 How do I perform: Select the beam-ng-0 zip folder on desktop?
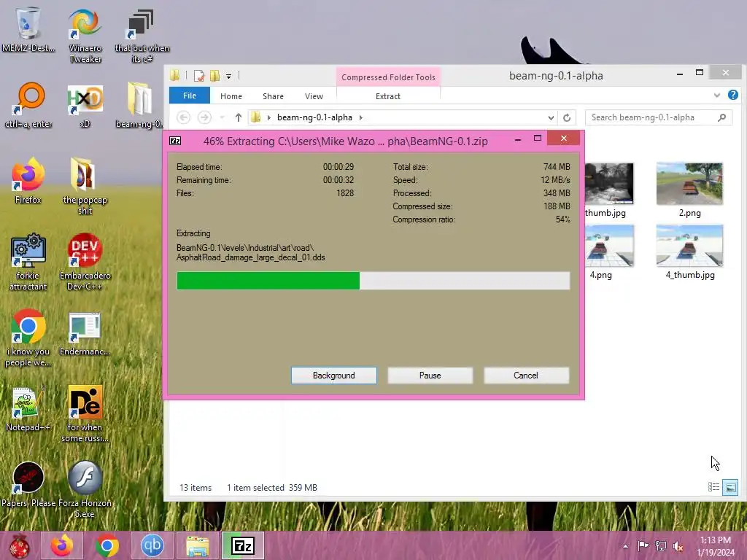coord(139,99)
